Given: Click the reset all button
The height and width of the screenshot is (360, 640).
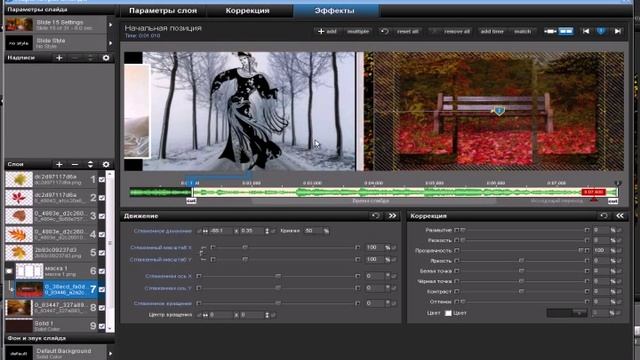Looking at the screenshot, I should (407, 31).
